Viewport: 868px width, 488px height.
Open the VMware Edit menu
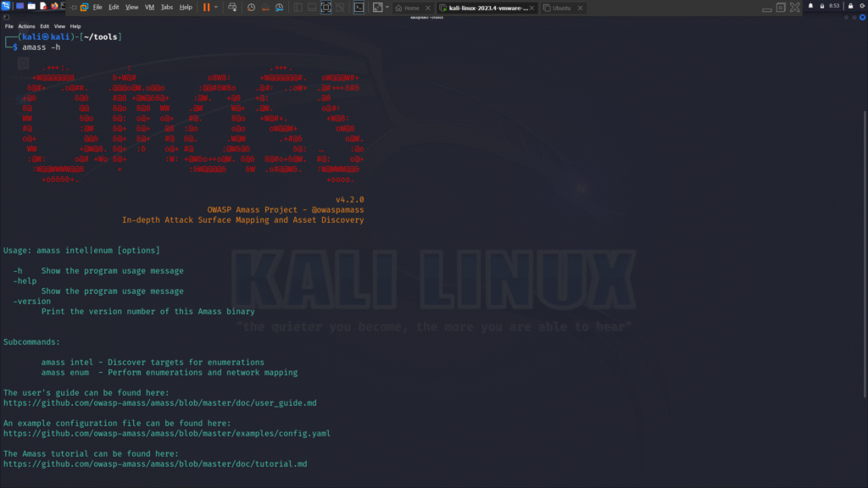coord(114,7)
